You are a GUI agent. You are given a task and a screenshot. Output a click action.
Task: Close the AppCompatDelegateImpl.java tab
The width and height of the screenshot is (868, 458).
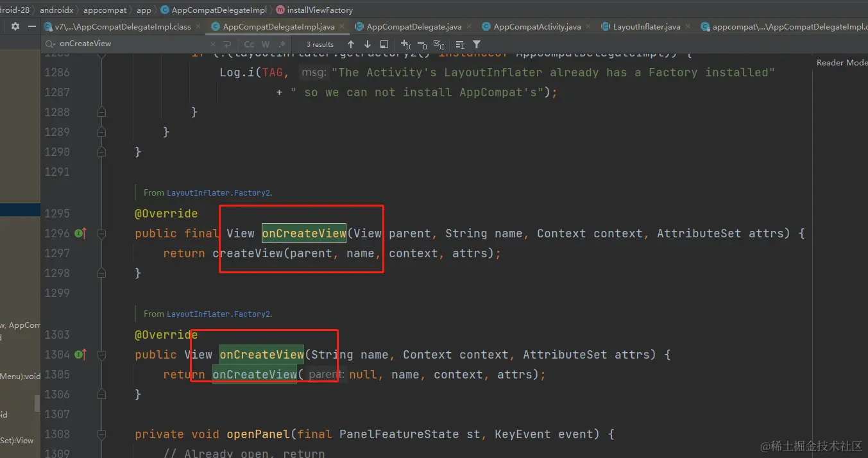(x=342, y=27)
